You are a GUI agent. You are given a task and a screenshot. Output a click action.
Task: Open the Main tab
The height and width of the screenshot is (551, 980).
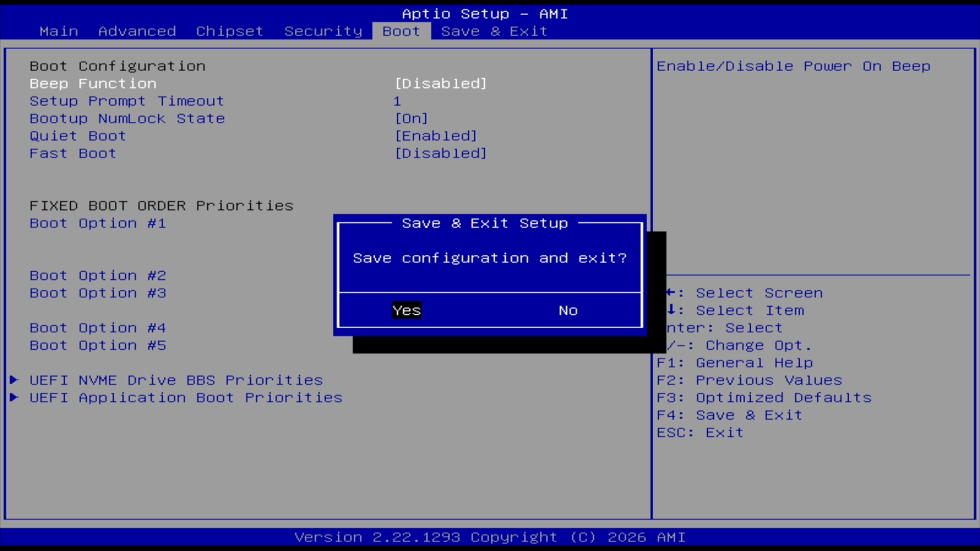[58, 31]
